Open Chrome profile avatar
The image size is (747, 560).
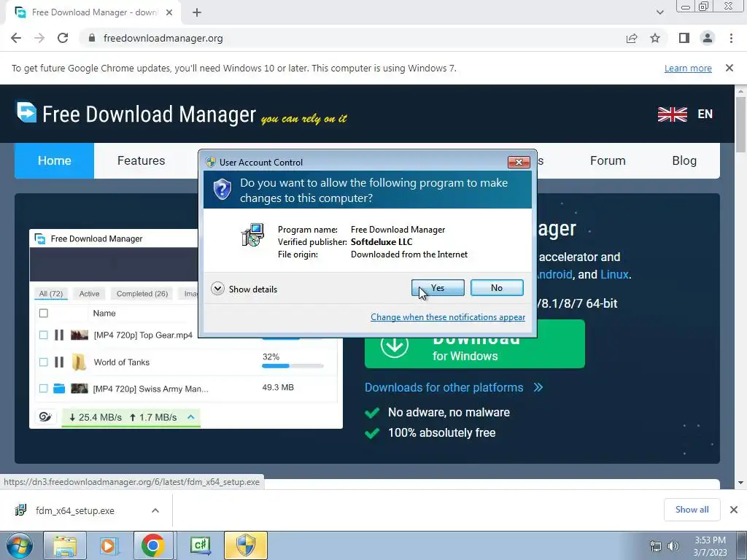coord(708,38)
